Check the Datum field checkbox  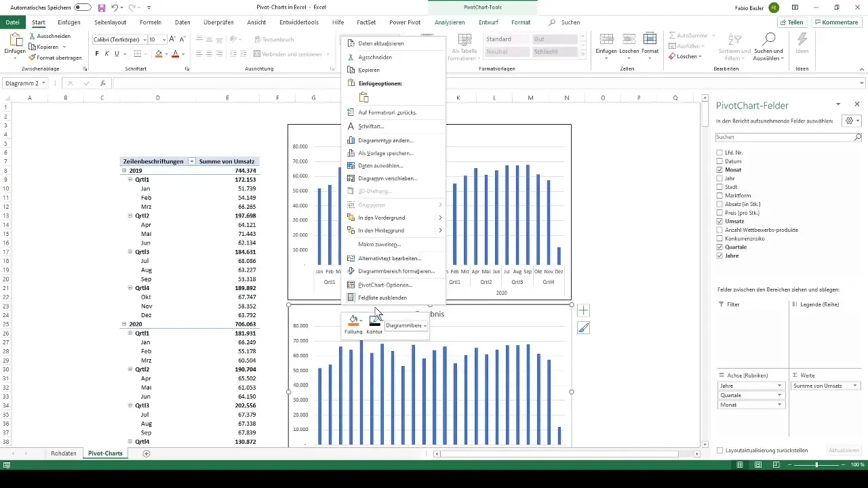[x=719, y=161]
